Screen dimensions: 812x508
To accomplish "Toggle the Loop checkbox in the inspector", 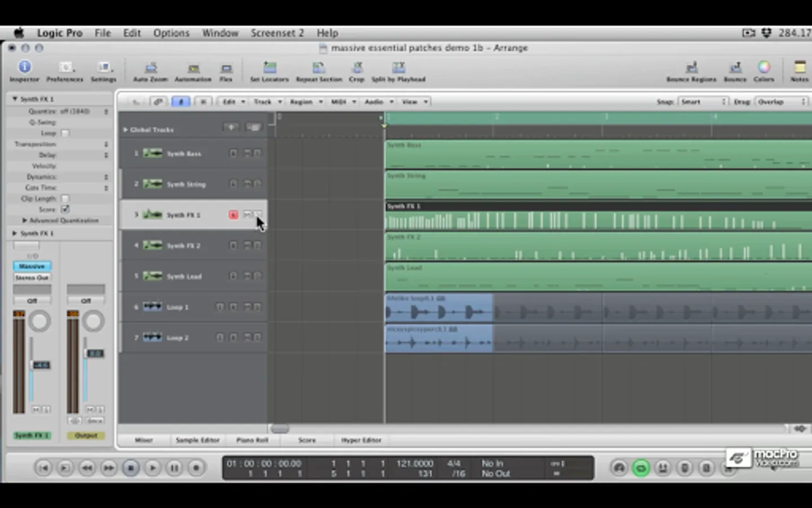I will pyautogui.click(x=65, y=133).
